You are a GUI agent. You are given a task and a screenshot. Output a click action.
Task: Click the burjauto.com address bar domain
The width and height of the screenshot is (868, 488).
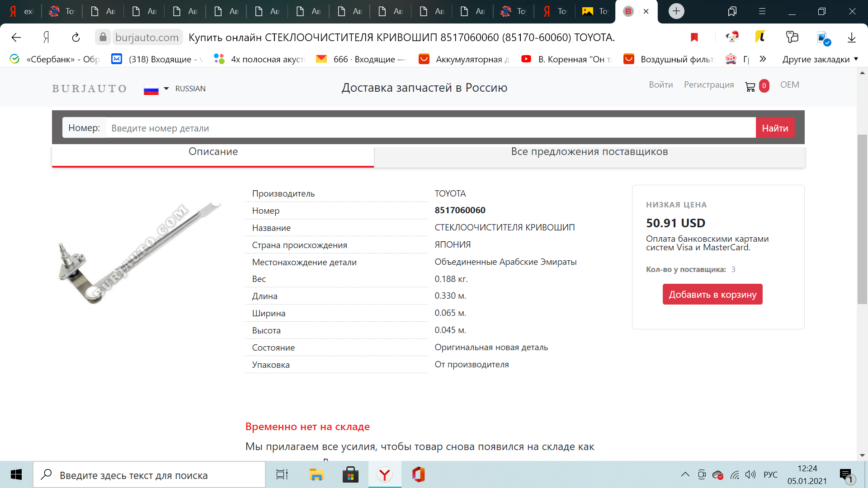(x=147, y=38)
